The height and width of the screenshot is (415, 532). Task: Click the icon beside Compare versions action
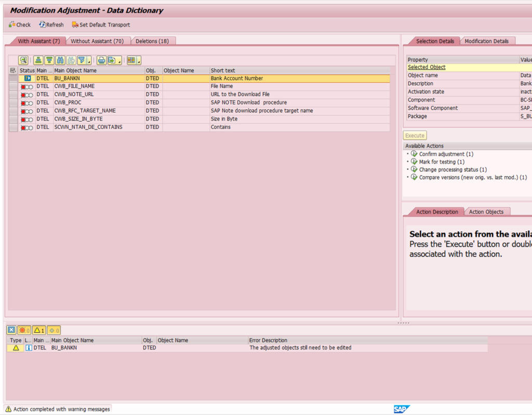coord(414,177)
